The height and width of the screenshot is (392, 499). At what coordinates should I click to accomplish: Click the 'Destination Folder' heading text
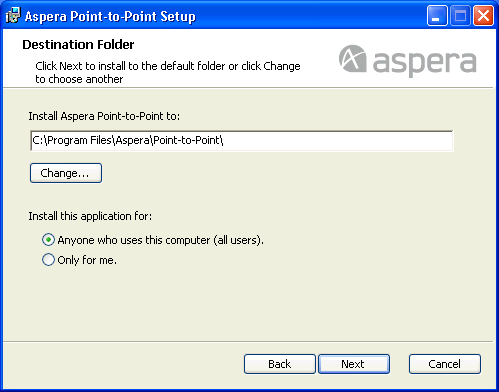pos(78,44)
